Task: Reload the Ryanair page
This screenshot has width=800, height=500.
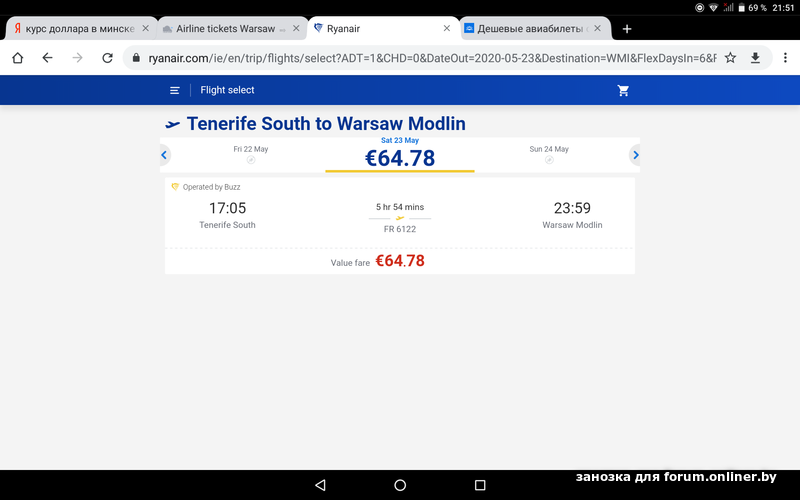Action: [x=107, y=58]
